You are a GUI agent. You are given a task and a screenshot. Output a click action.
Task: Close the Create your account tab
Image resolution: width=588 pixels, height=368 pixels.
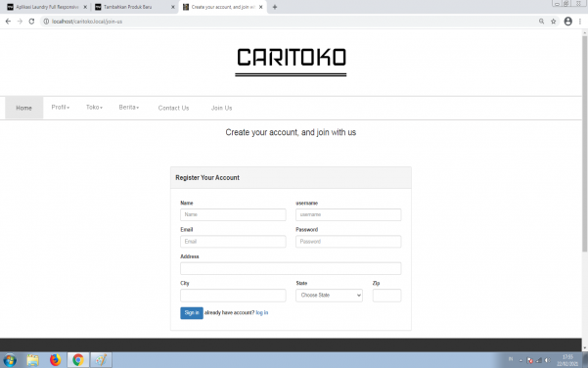coord(260,7)
